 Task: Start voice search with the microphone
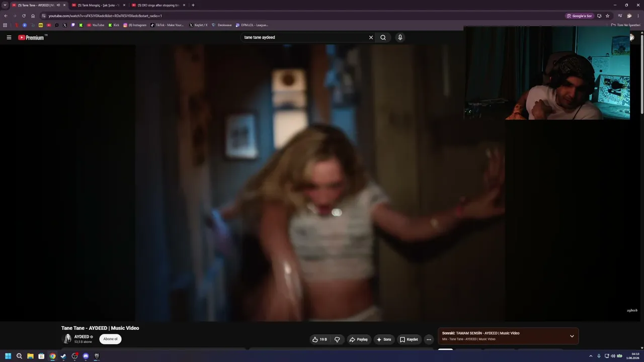[x=400, y=37]
